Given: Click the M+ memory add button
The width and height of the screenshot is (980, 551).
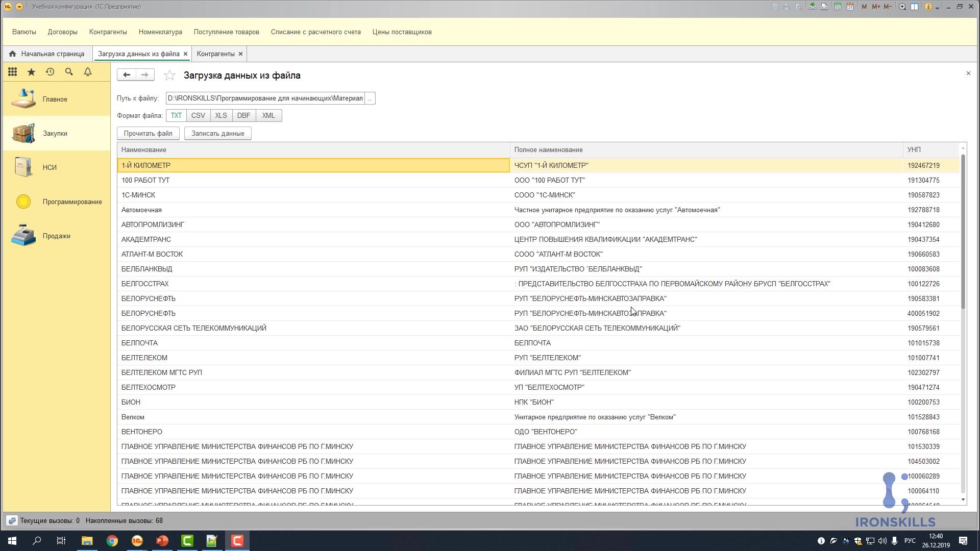Looking at the screenshot, I should coord(876,7).
